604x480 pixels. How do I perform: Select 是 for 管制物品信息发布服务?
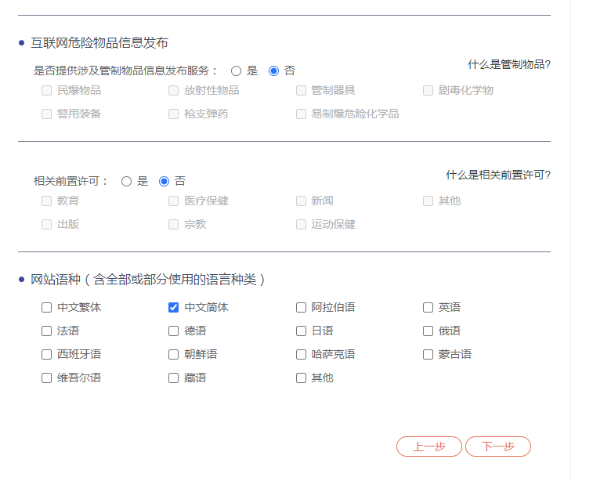pyautogui.click(x=236, y=71)
